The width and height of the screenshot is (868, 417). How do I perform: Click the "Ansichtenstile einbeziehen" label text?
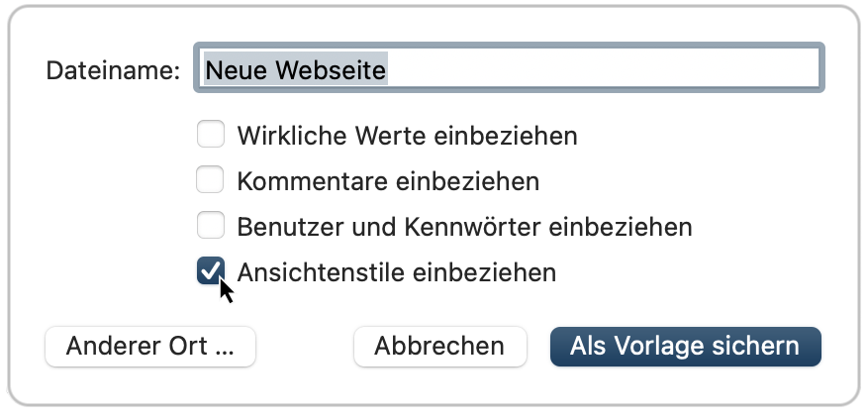point(396,272)
